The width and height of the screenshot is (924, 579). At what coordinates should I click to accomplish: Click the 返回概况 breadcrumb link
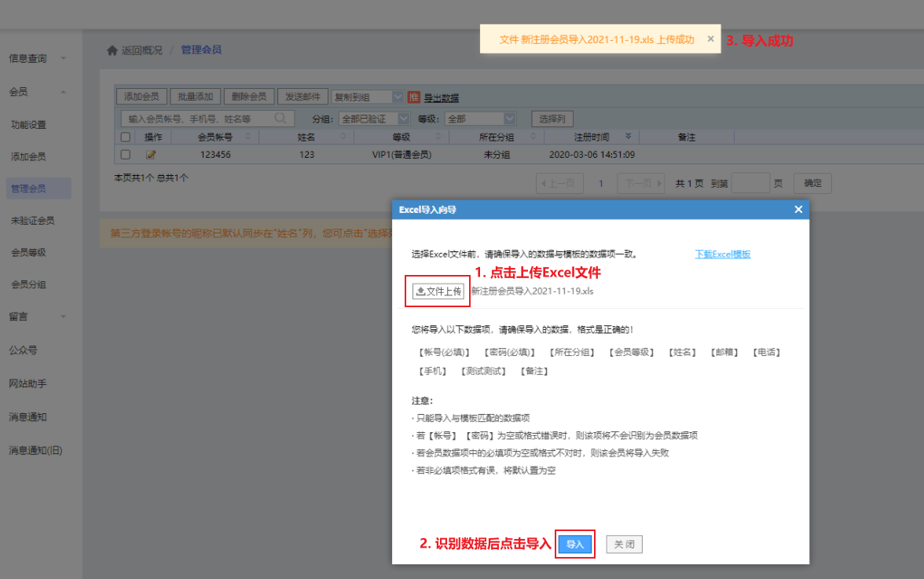[x=141, y=50]
